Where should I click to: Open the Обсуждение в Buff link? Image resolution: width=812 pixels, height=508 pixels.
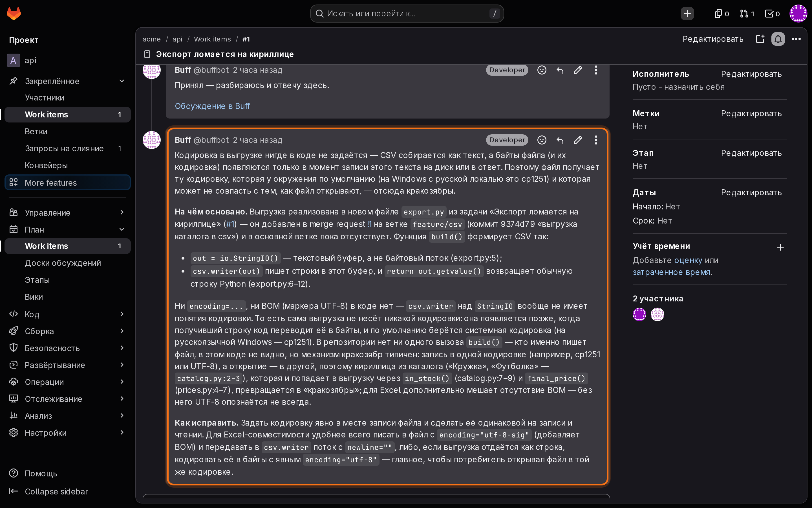coord(212,106)
